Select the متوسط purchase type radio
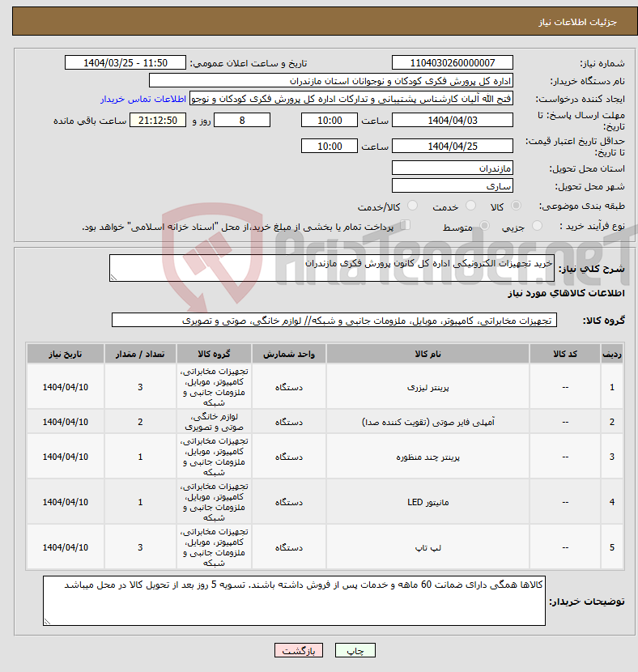Screen dimensions: 638x672 (485, 225)
